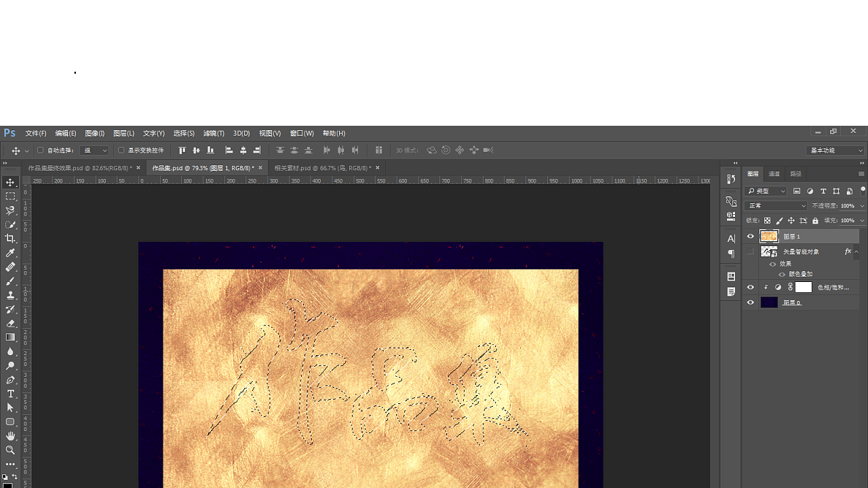Select the Horizontal Type tool

click(x=10, y=394)
